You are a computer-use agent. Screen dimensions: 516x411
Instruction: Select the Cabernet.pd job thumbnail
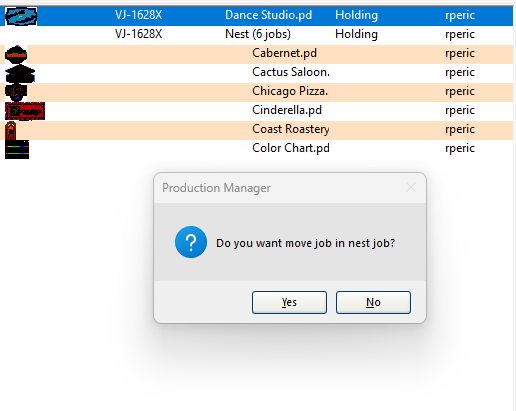click(16, 55)
